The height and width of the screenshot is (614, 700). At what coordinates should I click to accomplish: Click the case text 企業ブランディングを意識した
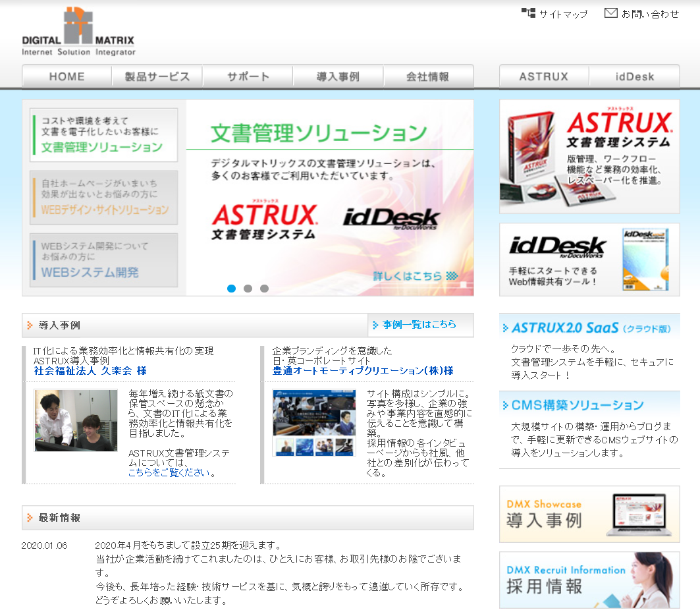(x=332, y=351)
